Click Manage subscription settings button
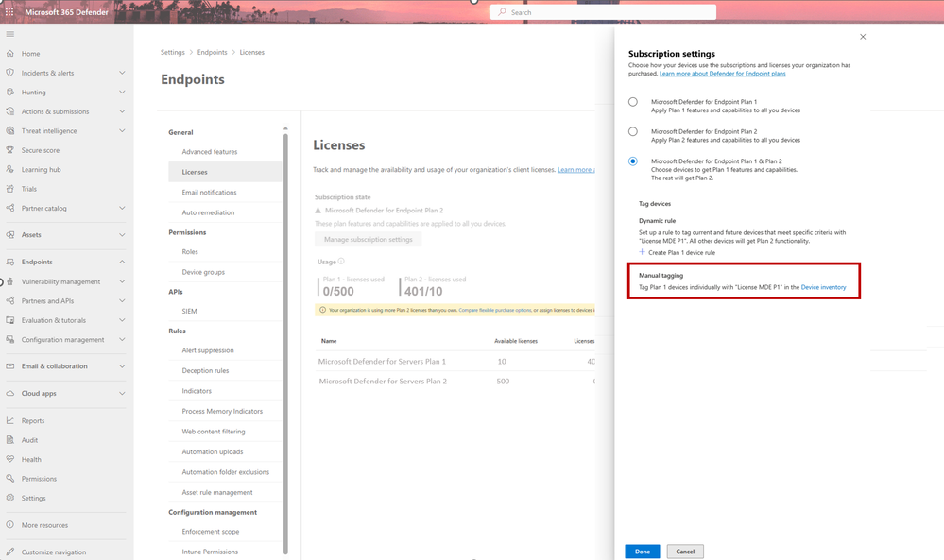This screenshot has height=560, width=944. [x=368, y=240]
